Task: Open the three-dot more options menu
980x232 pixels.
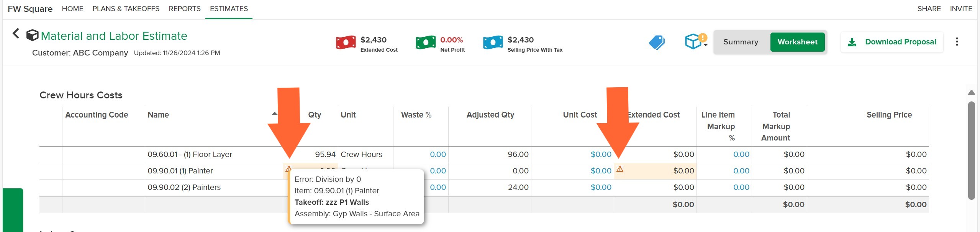Action: (957, 42)
